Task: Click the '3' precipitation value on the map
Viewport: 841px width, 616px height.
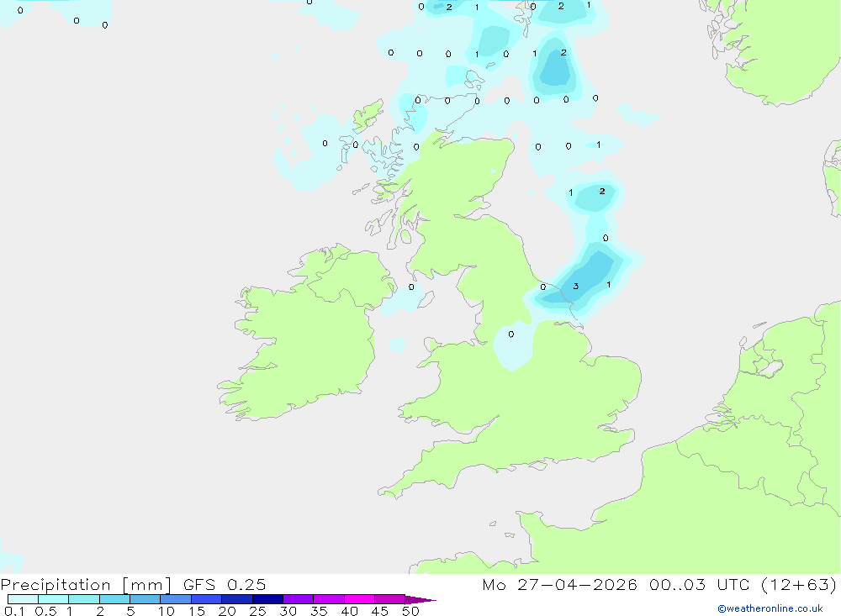Action: click(x=576, y=287)
